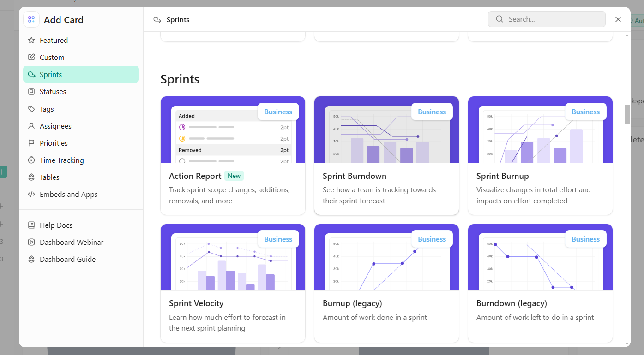
Task: Click the Statuses icon in the sidebar
Action: tap(31, 91)
